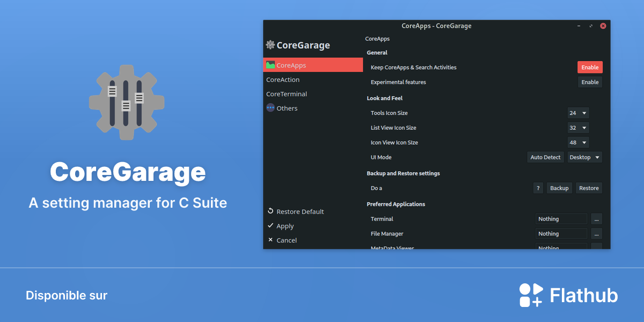
Task: Click the CoreApps folder icon in sidebar
Action: click(270, 65)
